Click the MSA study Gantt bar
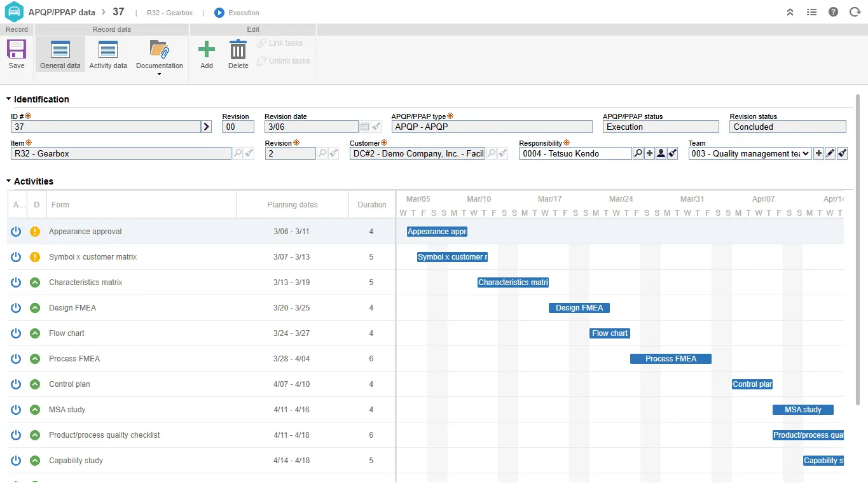Viewport: 868px width, 488px height. click(x=803, y=410)
